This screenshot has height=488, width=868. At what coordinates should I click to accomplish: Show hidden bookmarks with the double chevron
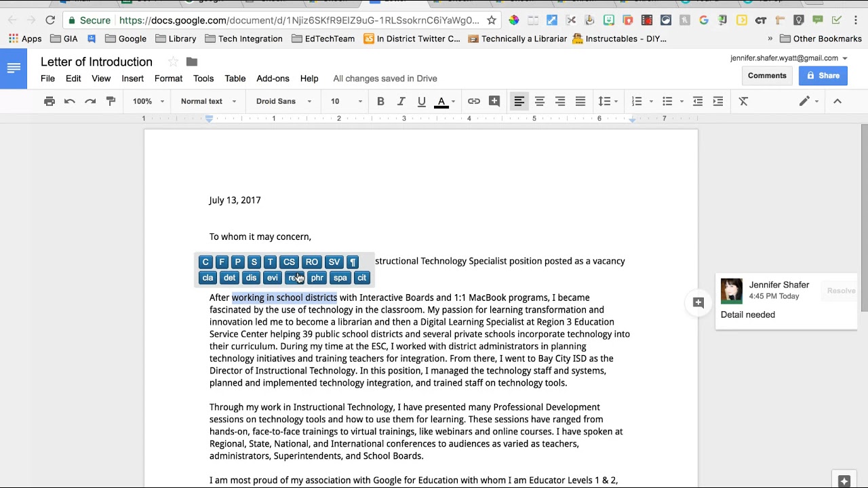(770, 39)
